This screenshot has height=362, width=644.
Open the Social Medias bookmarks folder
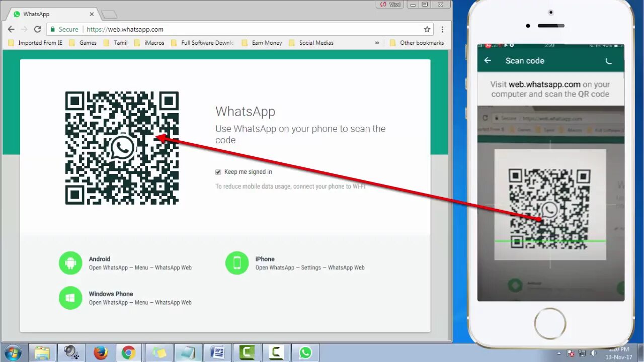[311, 43]
